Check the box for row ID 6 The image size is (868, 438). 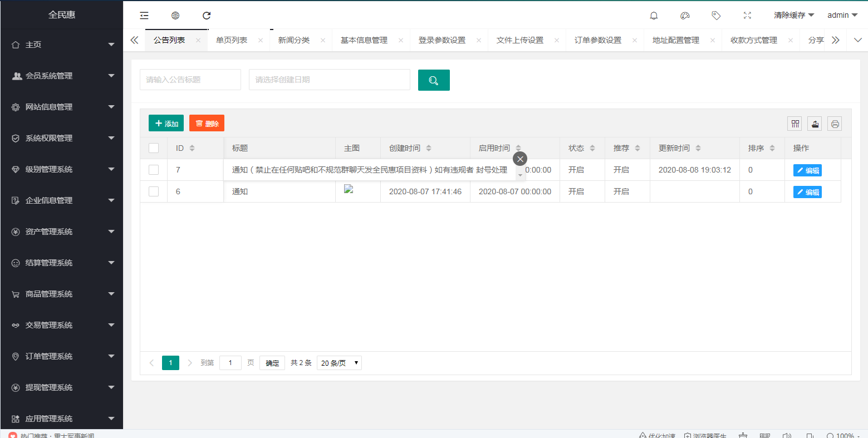point(154,191)
